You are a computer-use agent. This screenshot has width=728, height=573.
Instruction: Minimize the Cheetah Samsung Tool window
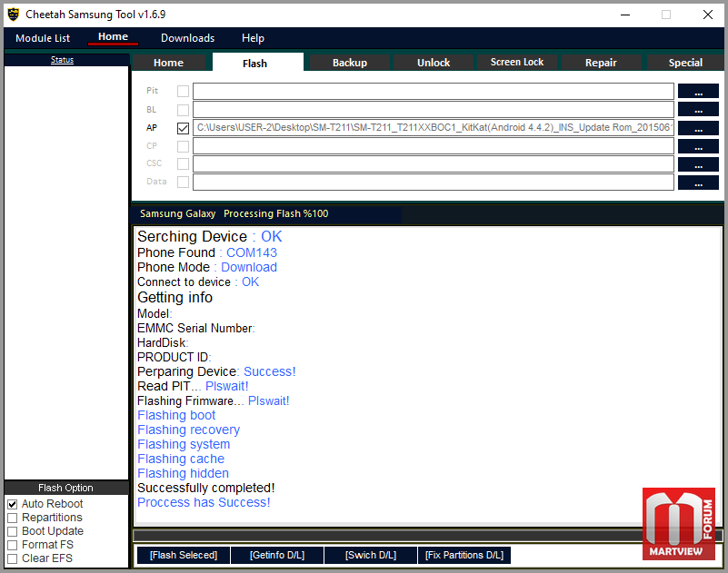(625, 15)
